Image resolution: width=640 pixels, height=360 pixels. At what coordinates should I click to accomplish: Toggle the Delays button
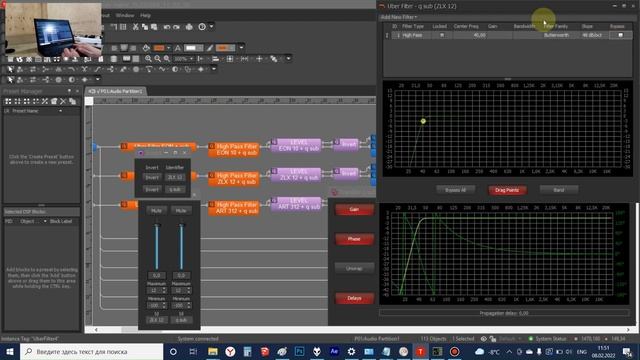(354, 298)
